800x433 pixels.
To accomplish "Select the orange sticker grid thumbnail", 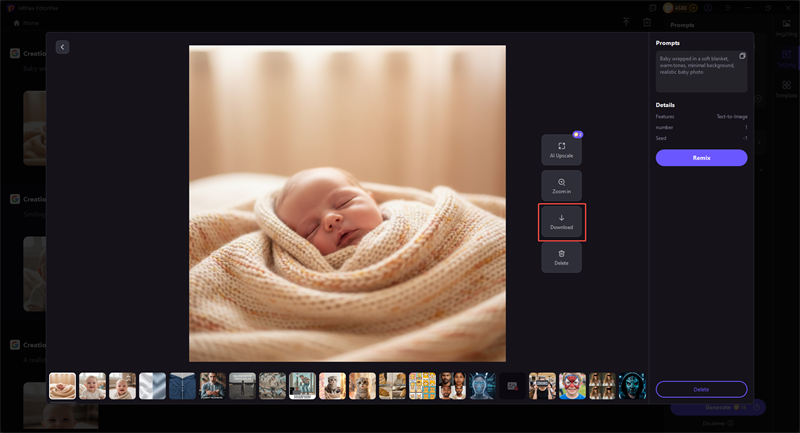I will (422, 386).
